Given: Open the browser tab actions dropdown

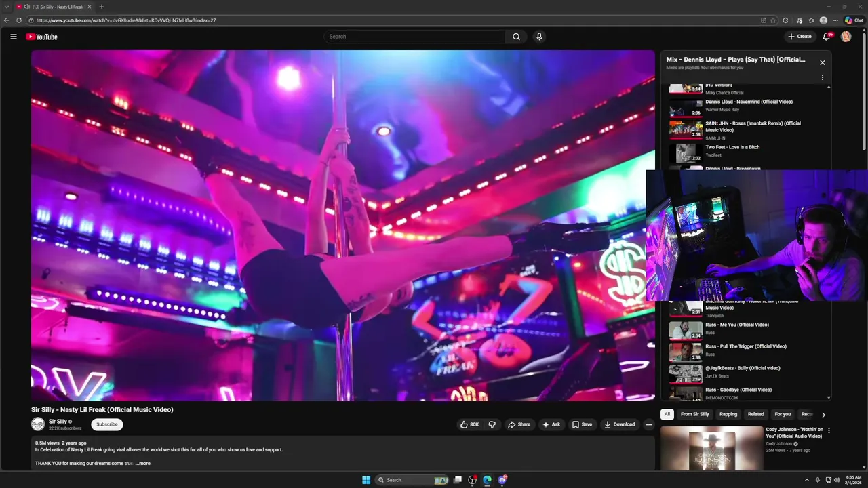Looking at the screenshot, I should click(7, 7).
